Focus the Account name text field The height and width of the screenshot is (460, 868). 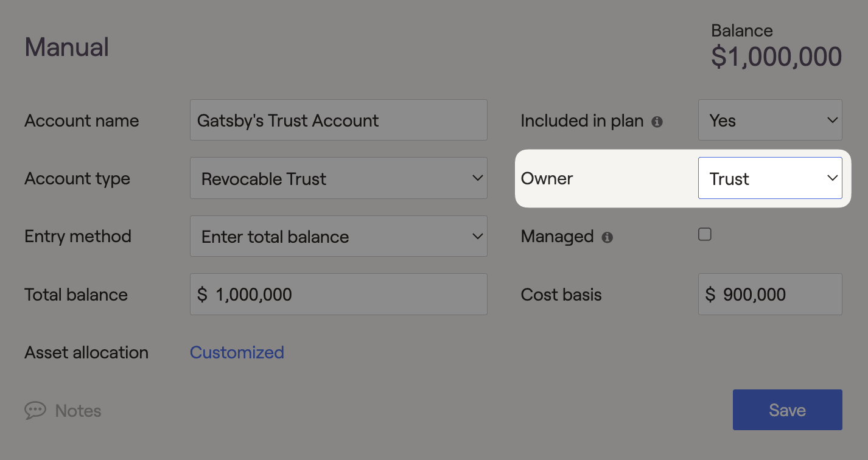pos(338,120)
